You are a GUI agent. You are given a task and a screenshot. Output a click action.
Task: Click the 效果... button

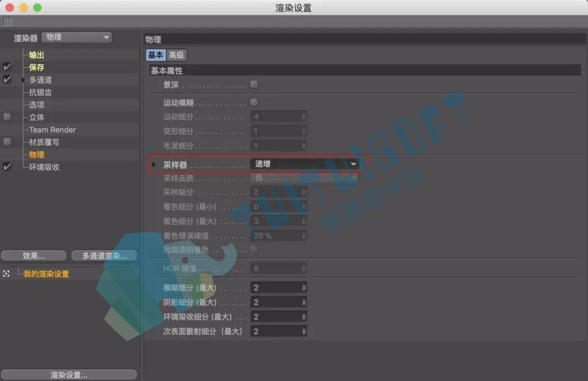point(34,256)
